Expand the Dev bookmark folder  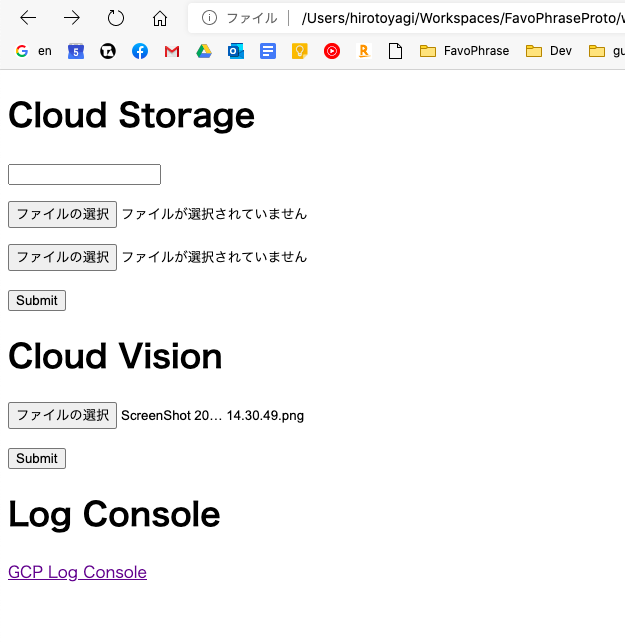[549, 51]
